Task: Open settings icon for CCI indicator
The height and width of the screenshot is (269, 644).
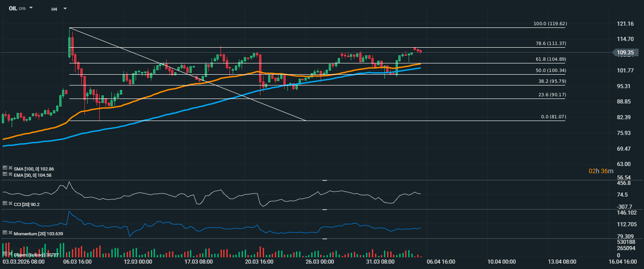Action: pos(5,203)
